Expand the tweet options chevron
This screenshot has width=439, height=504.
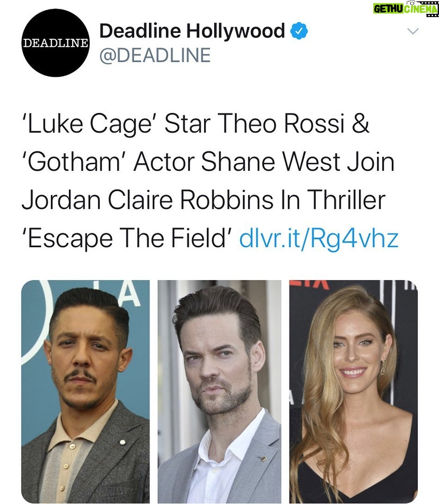point(413,31)
